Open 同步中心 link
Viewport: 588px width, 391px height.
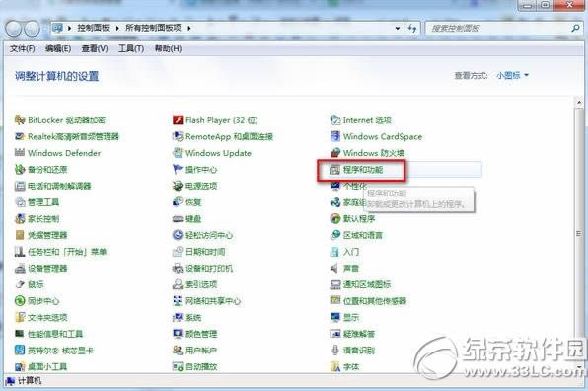pos(43,301)
